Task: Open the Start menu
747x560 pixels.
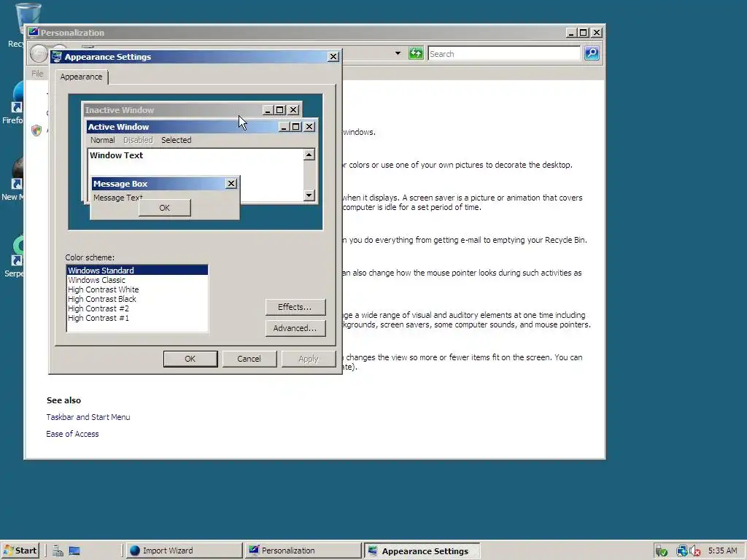Action: pyautogui.click(x=20, y=551)
